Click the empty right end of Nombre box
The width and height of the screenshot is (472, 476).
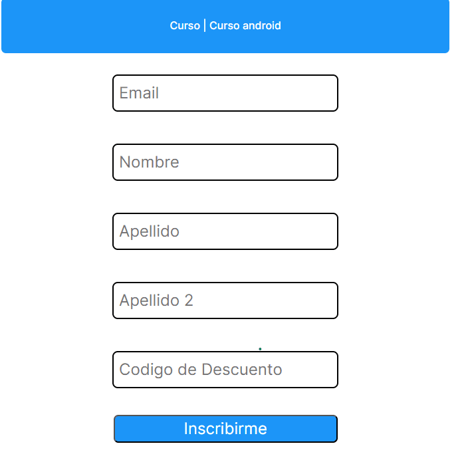[306, 162]
